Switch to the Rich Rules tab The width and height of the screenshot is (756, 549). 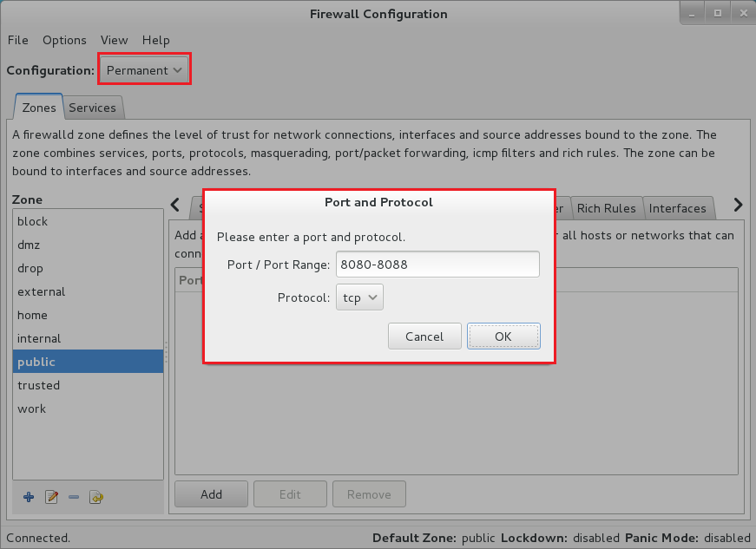(606, 208)
